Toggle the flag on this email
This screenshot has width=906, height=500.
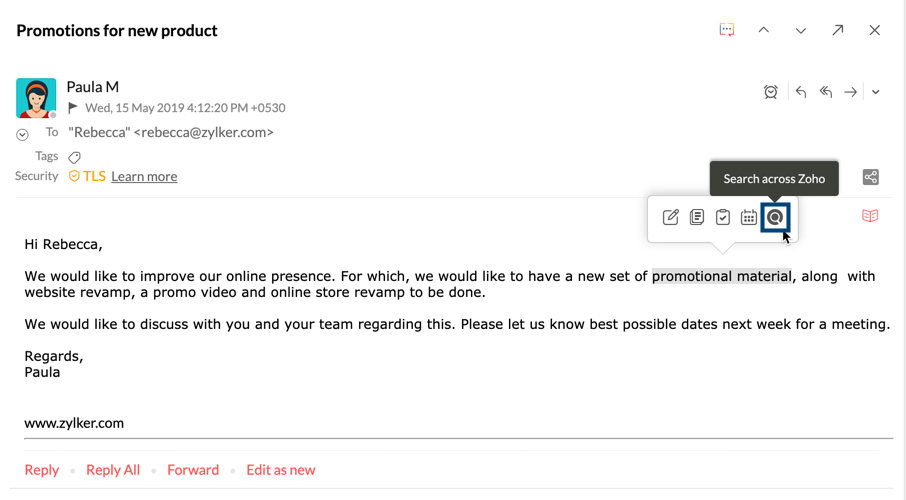click(73, 108)
